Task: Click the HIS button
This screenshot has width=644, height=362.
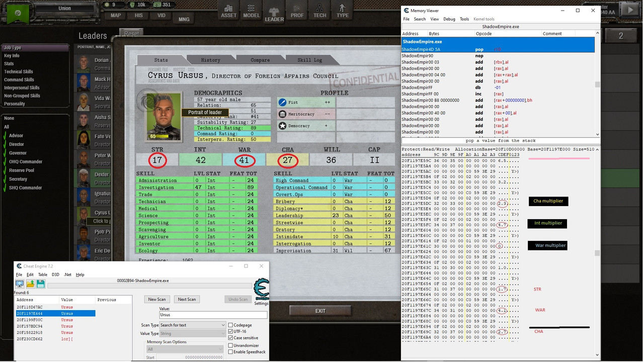Action: click(138, 15)
